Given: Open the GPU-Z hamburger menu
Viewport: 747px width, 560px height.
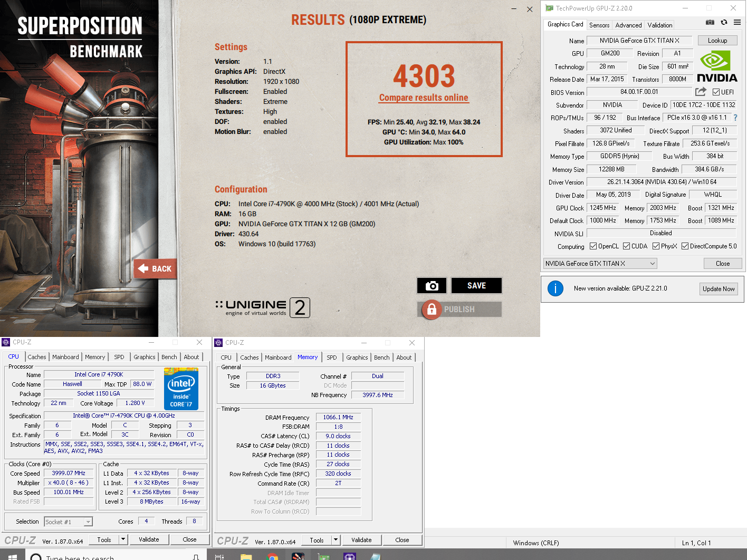Looking at the screenshot, I should [x=737, y=22].
